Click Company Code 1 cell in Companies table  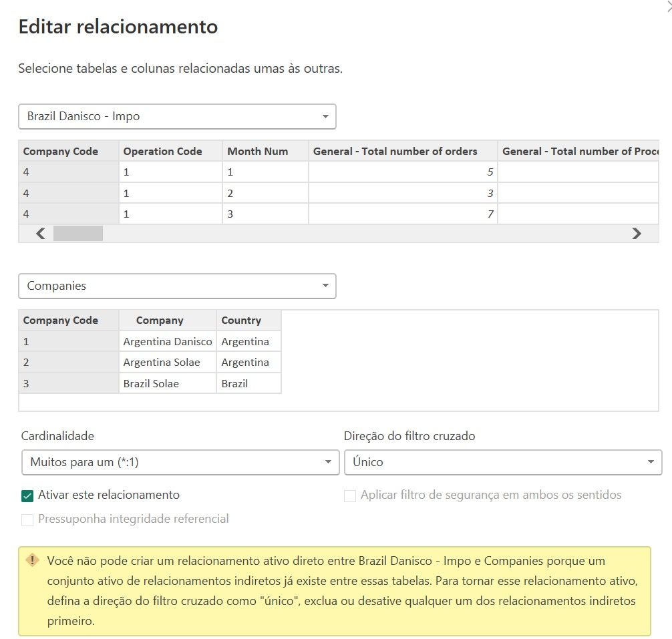[69, 341]
